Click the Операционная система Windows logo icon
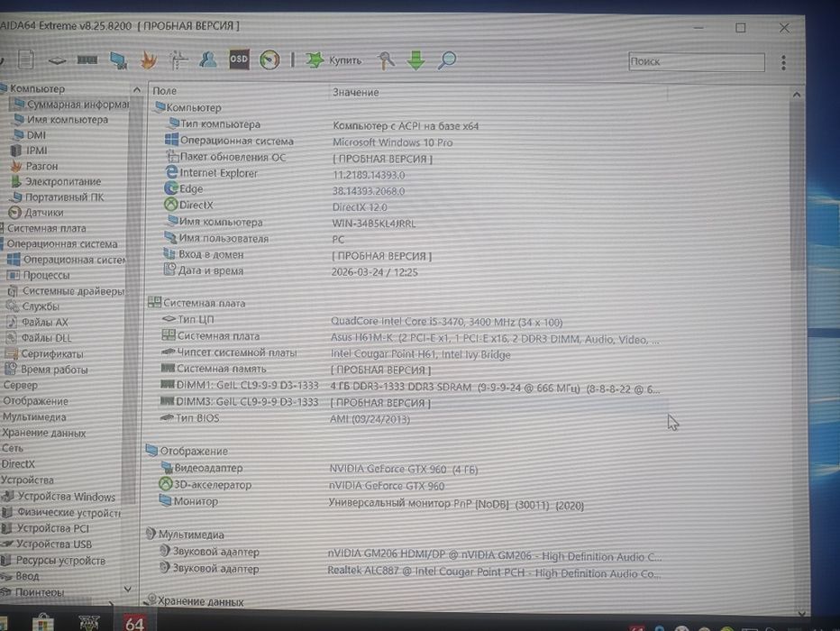 [x=171, y=140]
